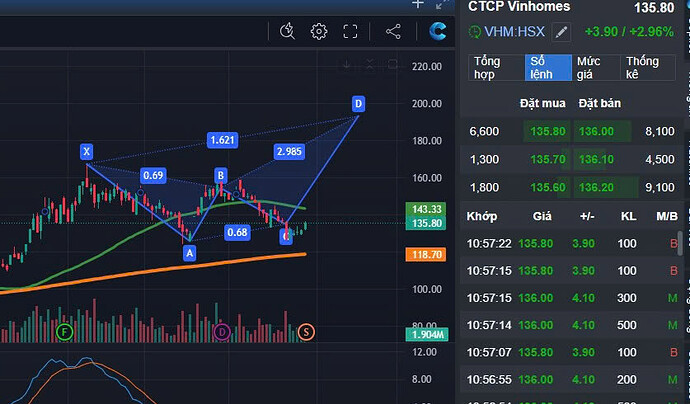Screen dimensions: 690x404
Task: Click the 1.904M volume tag
Action: tap(427, 334)
